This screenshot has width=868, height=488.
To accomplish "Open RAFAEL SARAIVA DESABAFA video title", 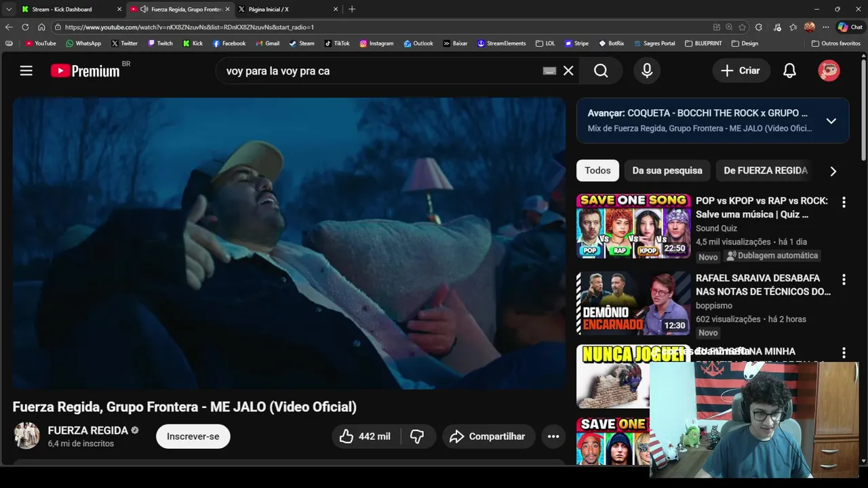I will click(763, 285).
